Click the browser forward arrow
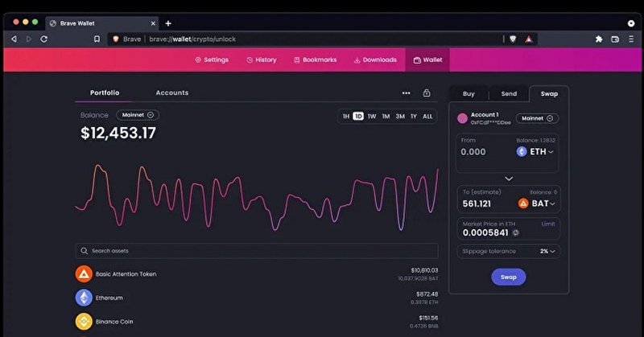The image size is (644, 337). (29, 39)
